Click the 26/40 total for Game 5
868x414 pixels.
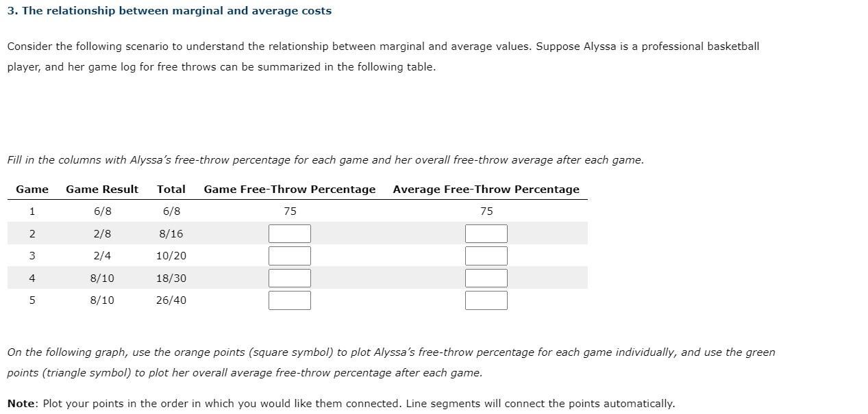171,300
